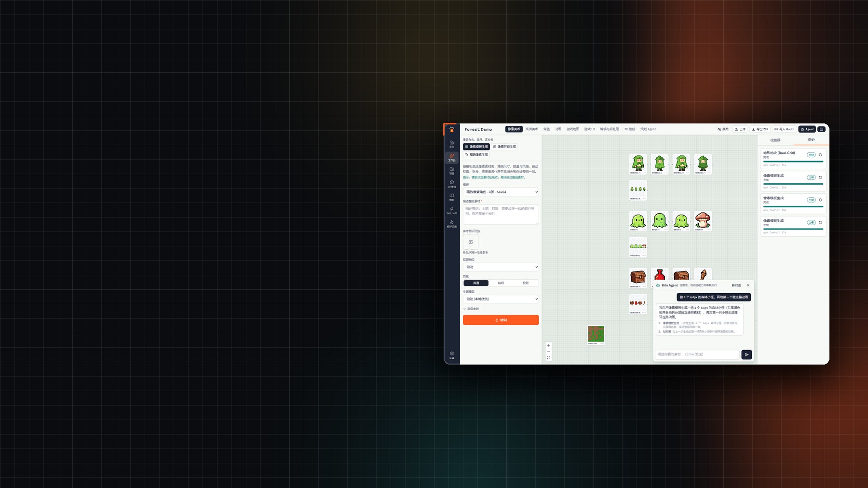
Task: Open the 3D pipeline sidebar icon
Action: (x=452, y=184)
